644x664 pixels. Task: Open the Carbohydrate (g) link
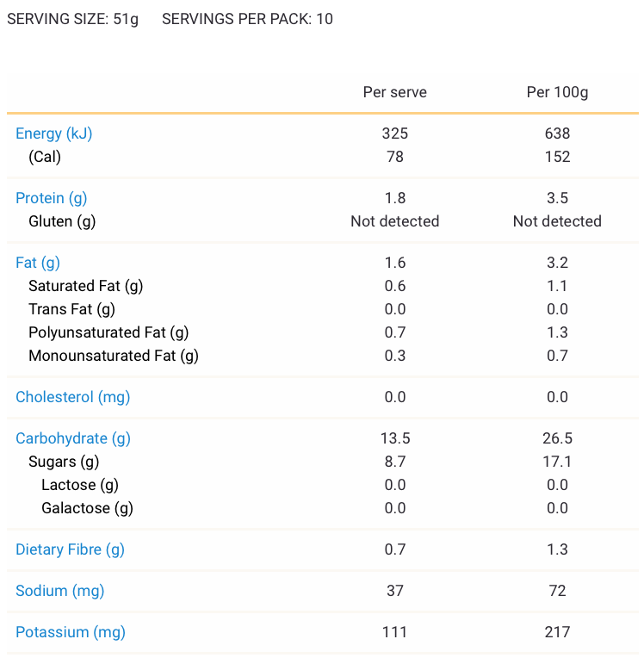coord(73,438)
